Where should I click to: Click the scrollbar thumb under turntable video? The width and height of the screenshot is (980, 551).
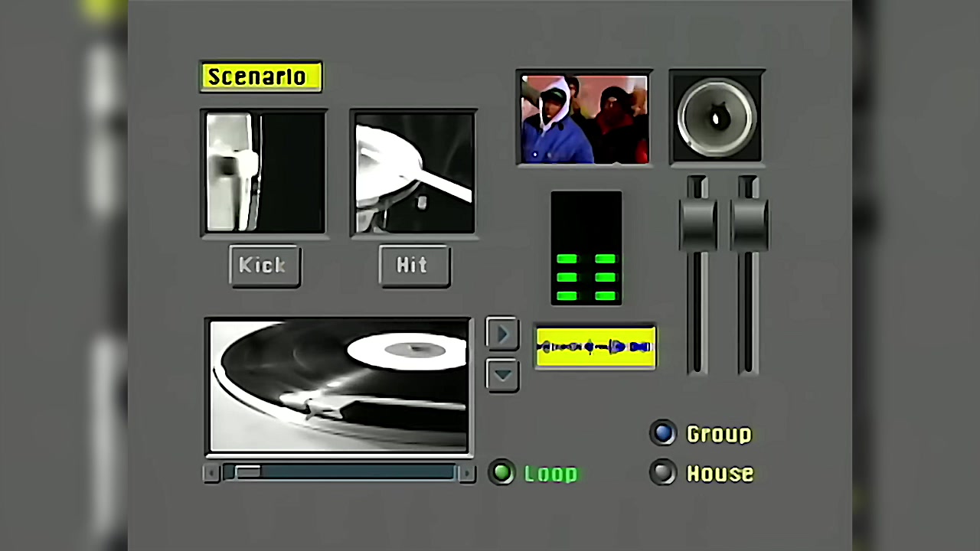pos(247,473)
